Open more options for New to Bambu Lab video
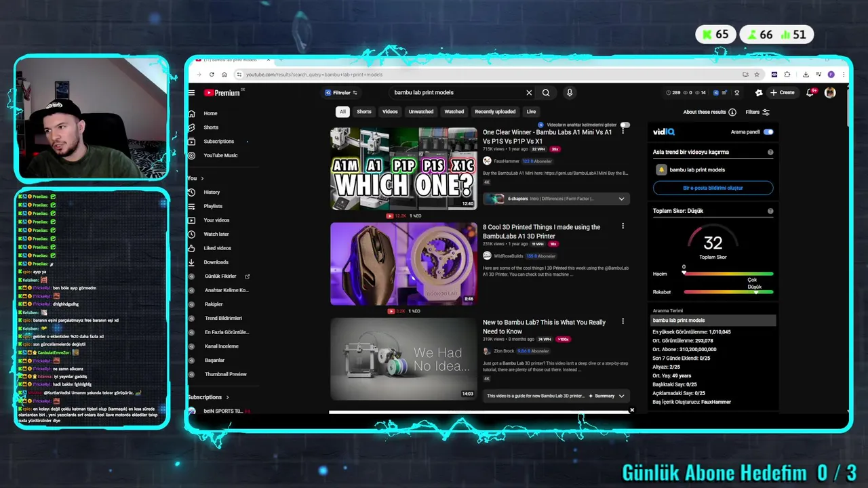Image resolution: width=868 pixels, height=488 pixels. click(623, 322)
